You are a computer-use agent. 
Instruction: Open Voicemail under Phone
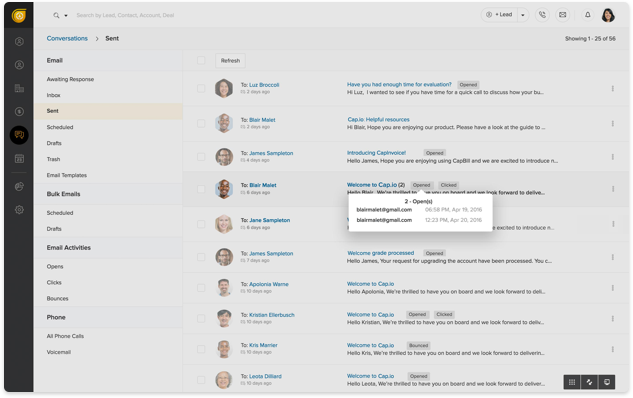pyautogui.click(x=59, y=352)
